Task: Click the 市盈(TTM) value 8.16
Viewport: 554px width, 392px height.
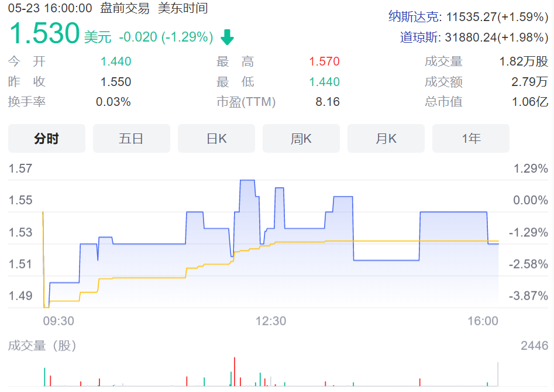Action: click(x=328, y=102)
